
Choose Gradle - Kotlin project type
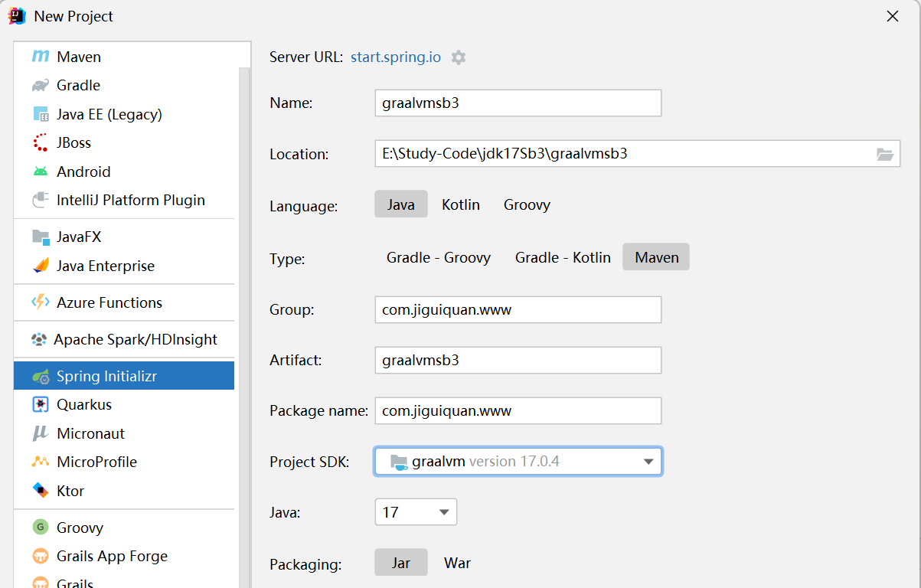pyautogui.click(x=563, y=257)
